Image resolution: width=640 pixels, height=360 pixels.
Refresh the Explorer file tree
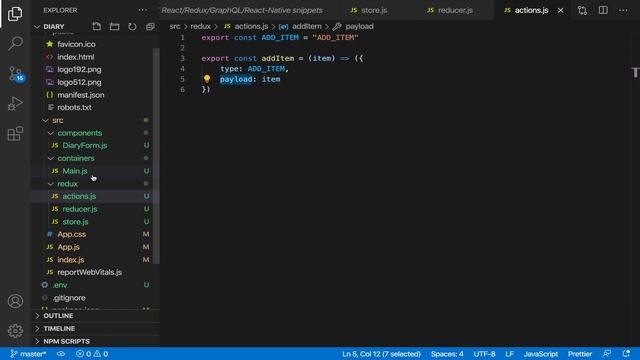(x=132, y=27)
